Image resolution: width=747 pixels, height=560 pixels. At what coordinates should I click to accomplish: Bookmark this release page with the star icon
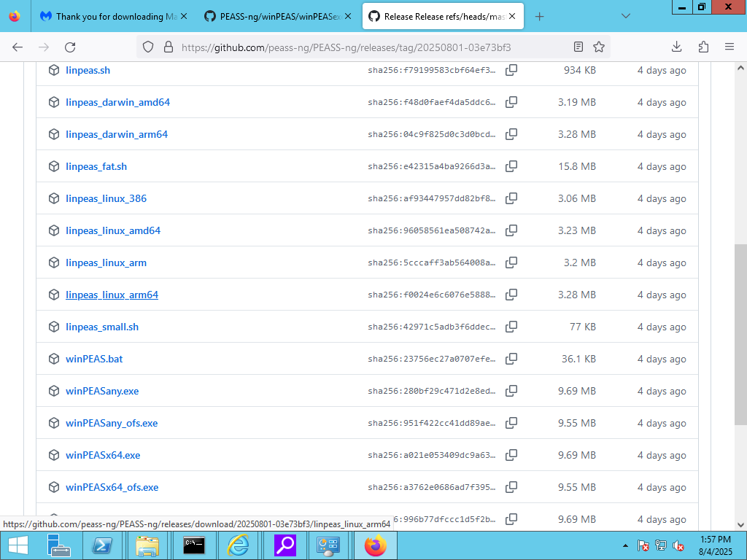pyautogui.click(x=599, y=46)
